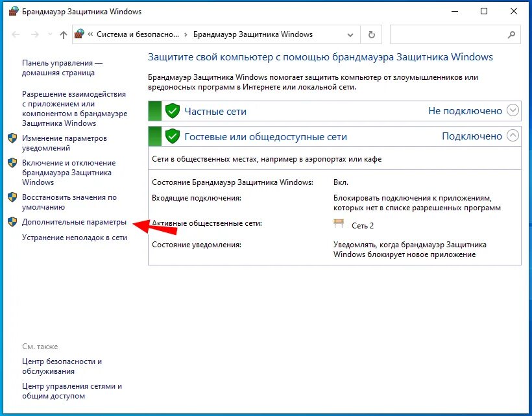Open the address bar history dropdown
The width and height of the screenshot is (532, 416).
tap(350, 34)
